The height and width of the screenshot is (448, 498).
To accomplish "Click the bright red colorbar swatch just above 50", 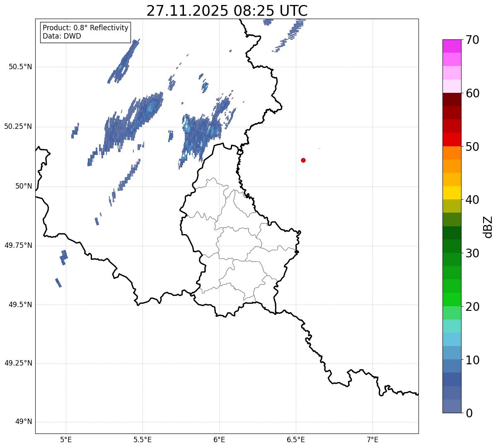I will (452, 140).
